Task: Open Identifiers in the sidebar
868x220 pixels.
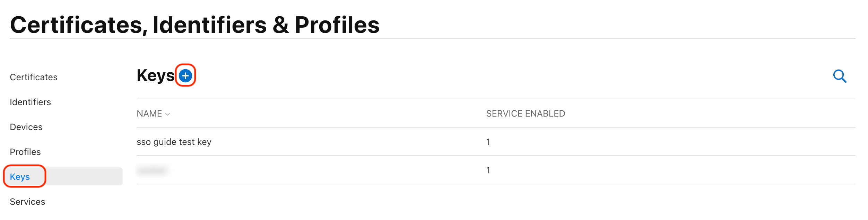Action: pos(31,102)
